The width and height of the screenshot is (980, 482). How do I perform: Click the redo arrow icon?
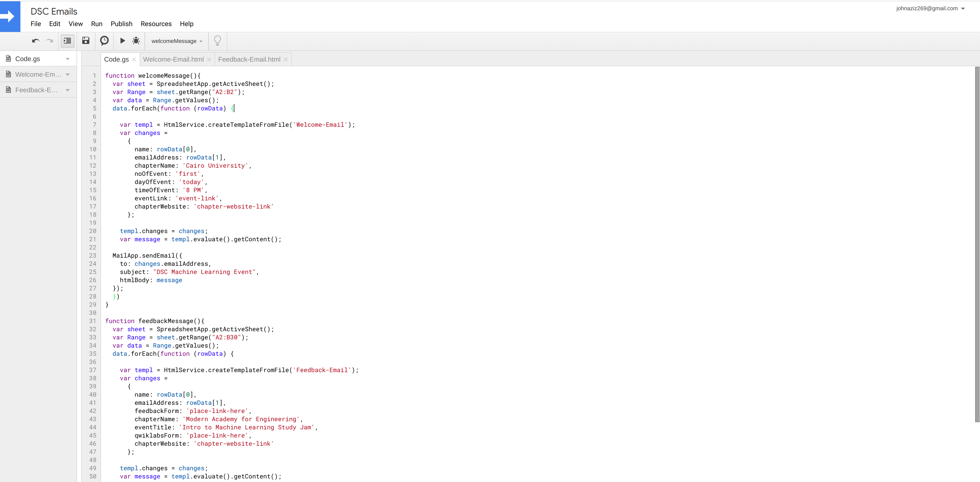(x=50, y=41)
